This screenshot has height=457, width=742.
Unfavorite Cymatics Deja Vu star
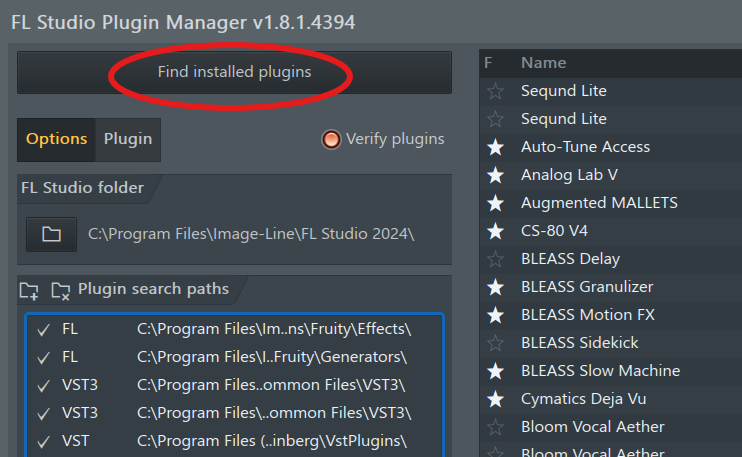point(495,399)
